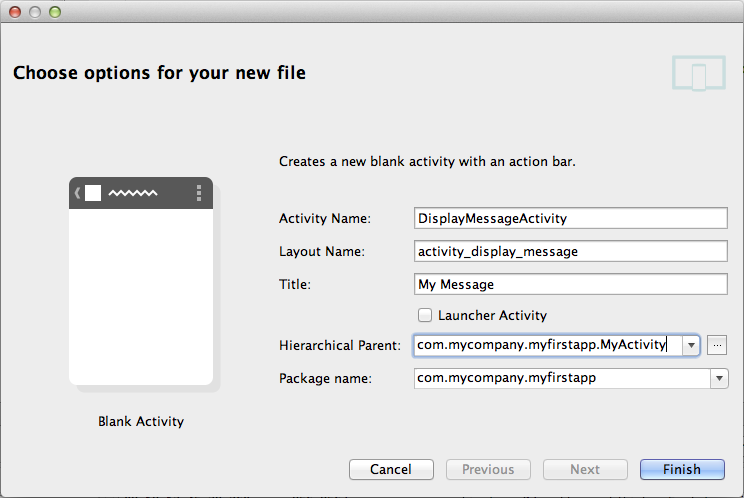744x498 pixels.
Task: Select the Title field containing My Message
Action: pos(570,284)
